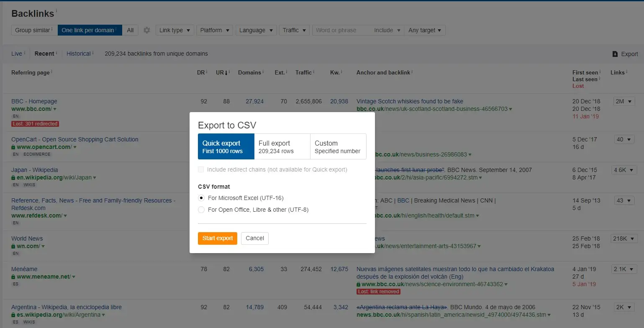This screenshot has width=644, height=328.
Task: Sort by the UR column header
Action: (x=222, y=72)
